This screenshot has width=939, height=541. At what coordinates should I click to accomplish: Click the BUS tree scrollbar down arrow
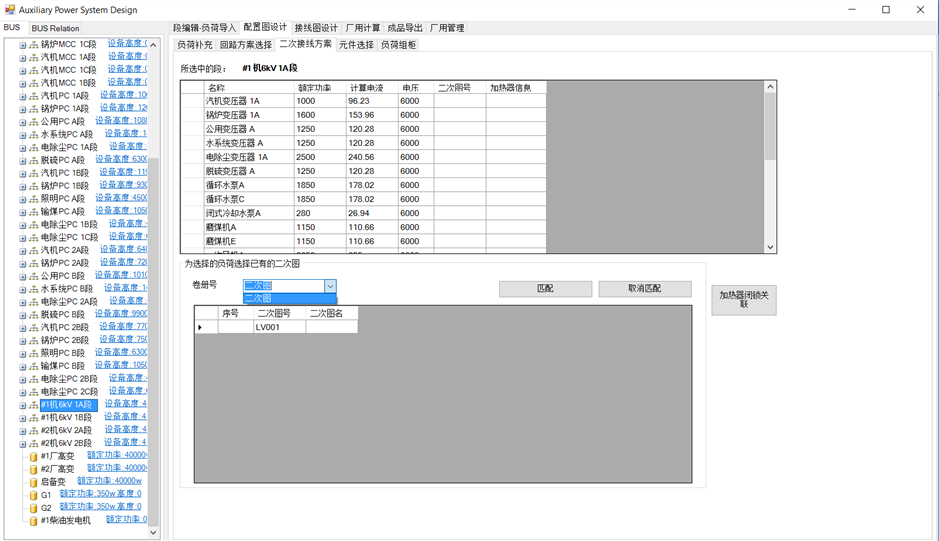(x=153, y=532)
